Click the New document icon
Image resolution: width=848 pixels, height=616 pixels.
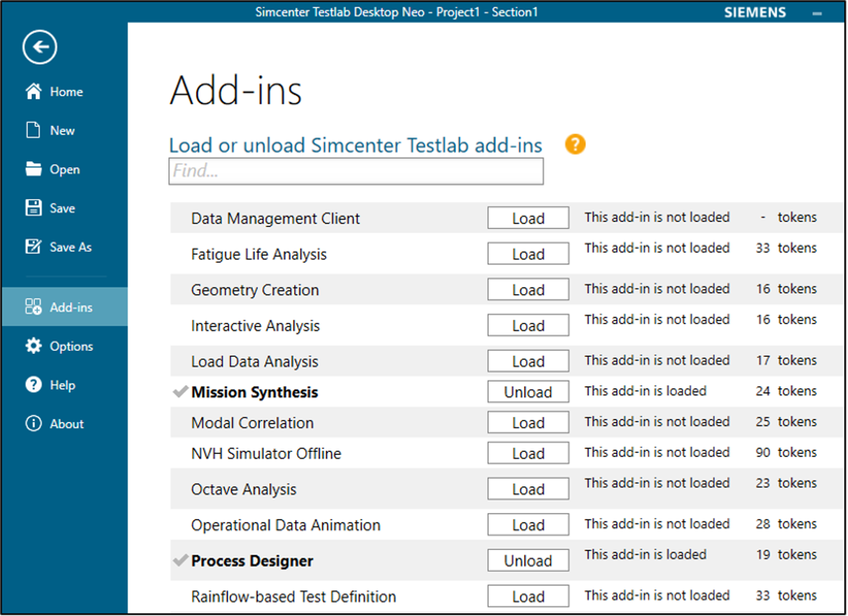click(33, 130)
